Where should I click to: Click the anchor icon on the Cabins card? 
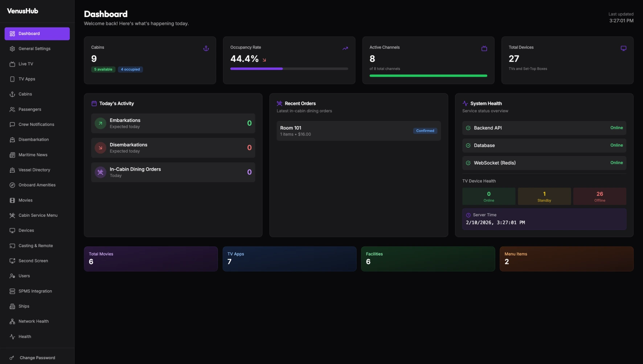coord(206,48)
